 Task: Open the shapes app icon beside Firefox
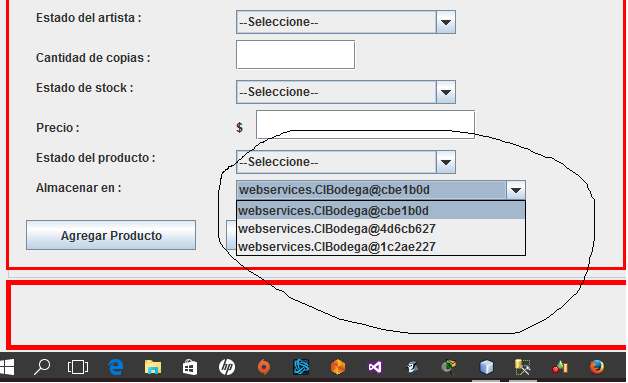point(560,367)
